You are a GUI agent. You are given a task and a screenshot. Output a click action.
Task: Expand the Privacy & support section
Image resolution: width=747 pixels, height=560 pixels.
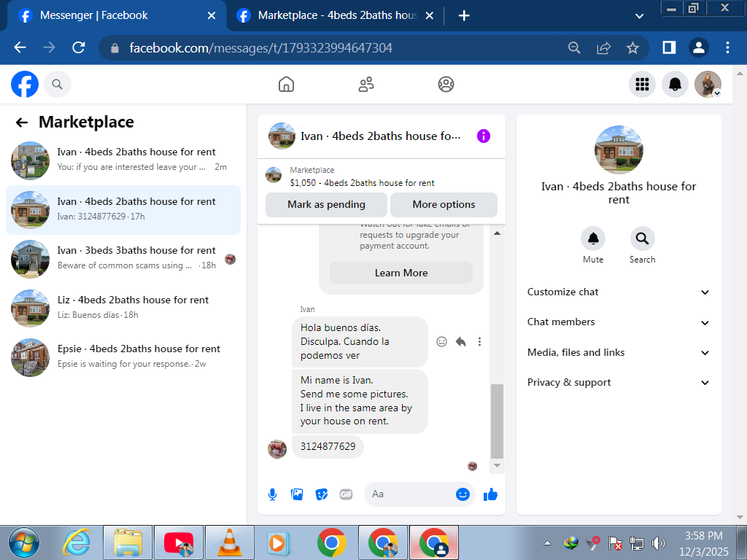(x=619, y=383)
